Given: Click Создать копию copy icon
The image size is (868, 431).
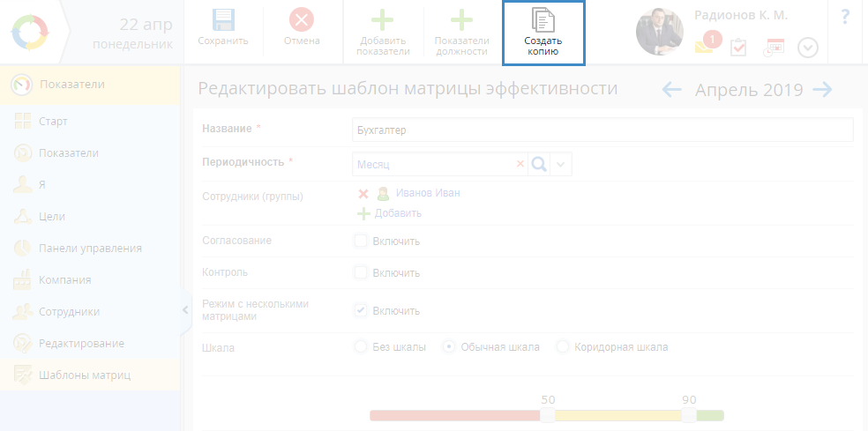Looking at the screenshot, I should (x=543, y=21).
